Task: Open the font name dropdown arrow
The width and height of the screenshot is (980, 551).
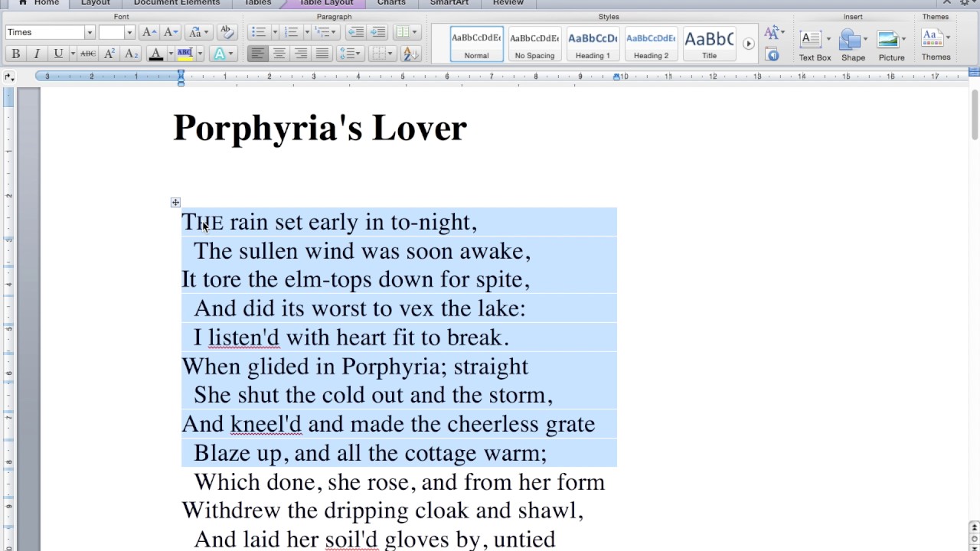Action: [90, 32]
